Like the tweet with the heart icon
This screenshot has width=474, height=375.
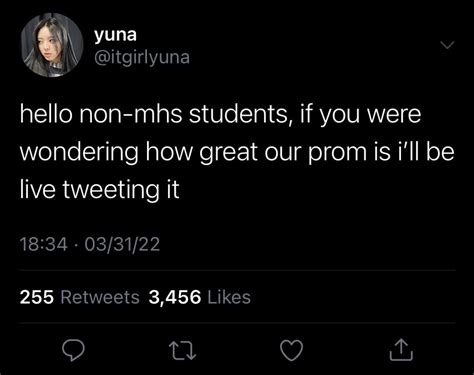292,350
